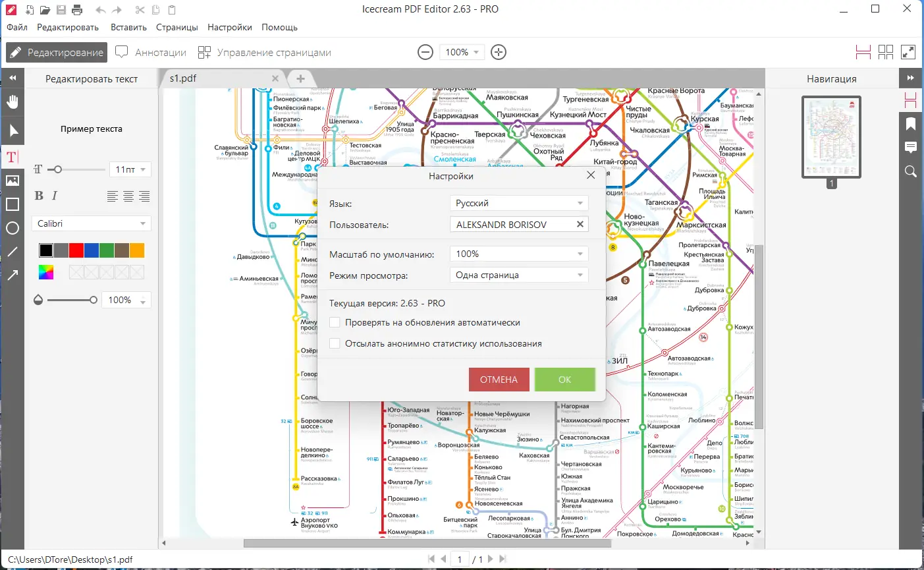
Task: Clear the Пользователь field with X
Action: 580,224
